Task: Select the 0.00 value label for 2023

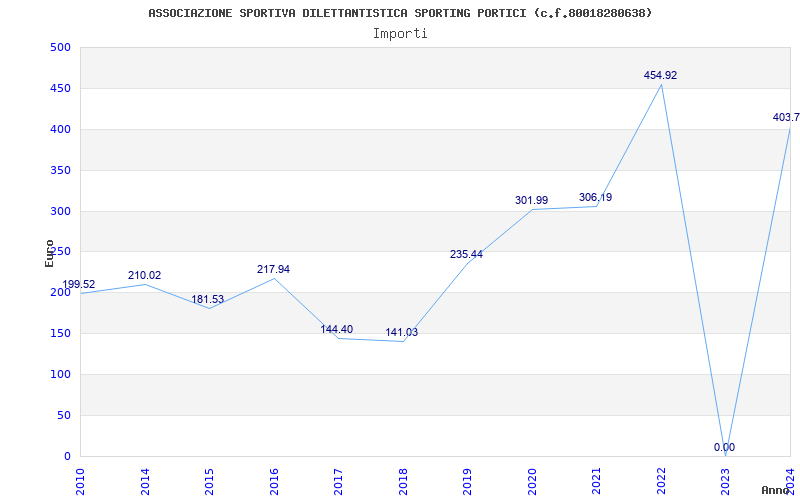Action: click(x=724, y=447)
